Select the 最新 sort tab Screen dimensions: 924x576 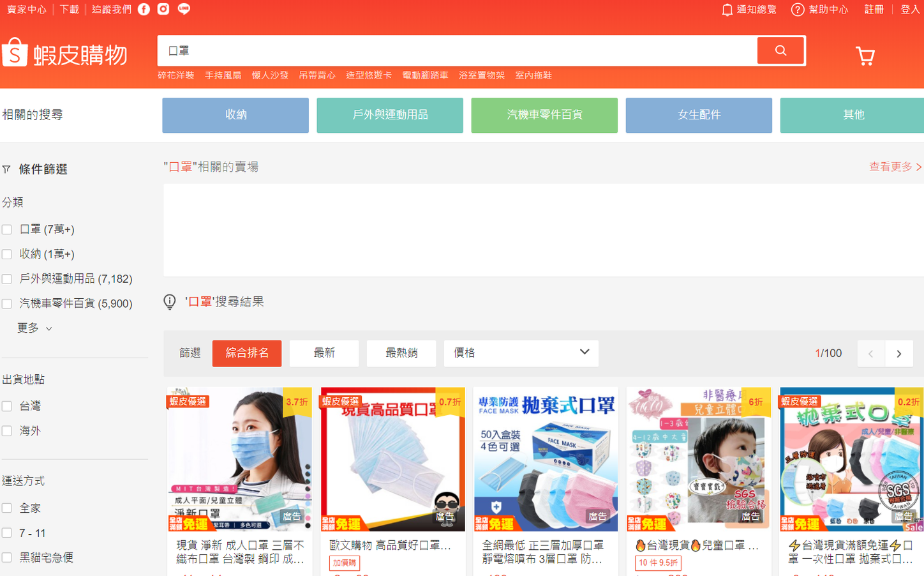click(x=324, y=353)
